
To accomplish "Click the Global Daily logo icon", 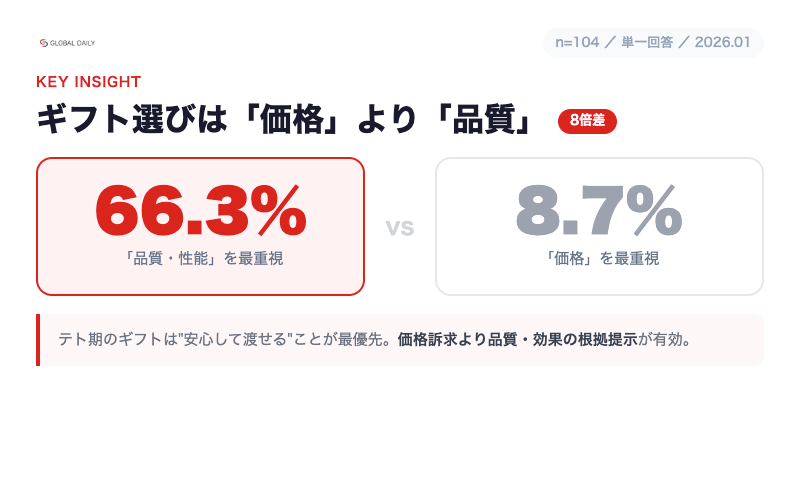I will click(x=43, y=43).
